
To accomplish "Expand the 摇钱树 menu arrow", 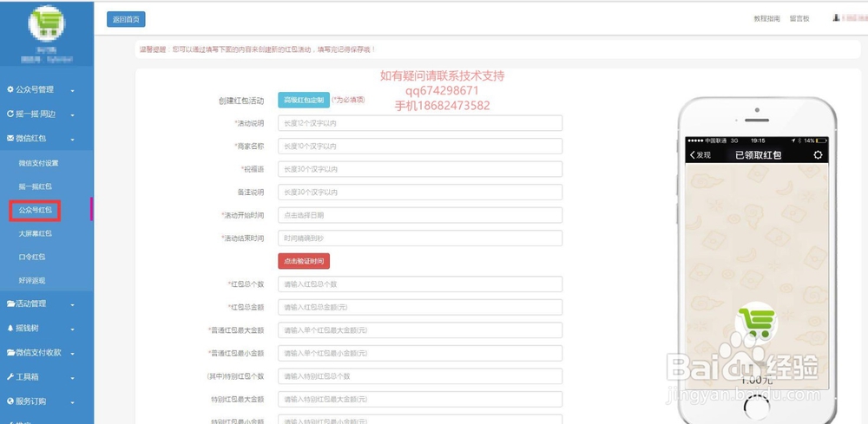I will click(x=73, y=329).
